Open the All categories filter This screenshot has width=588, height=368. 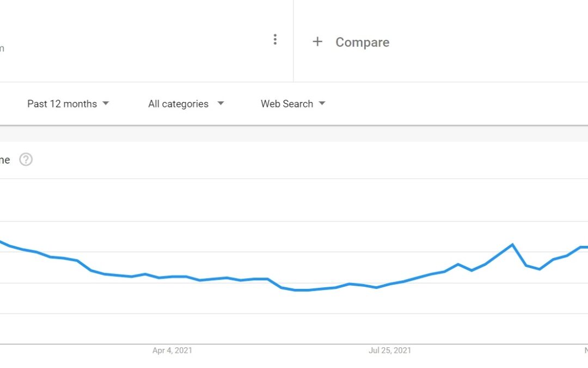point(186,104)
